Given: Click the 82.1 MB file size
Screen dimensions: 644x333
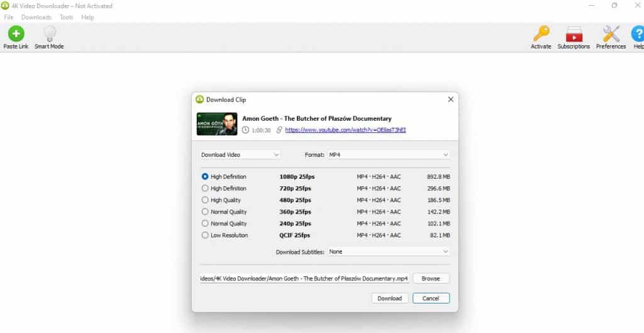Looking at the screenshot, I should pos(440,235).
